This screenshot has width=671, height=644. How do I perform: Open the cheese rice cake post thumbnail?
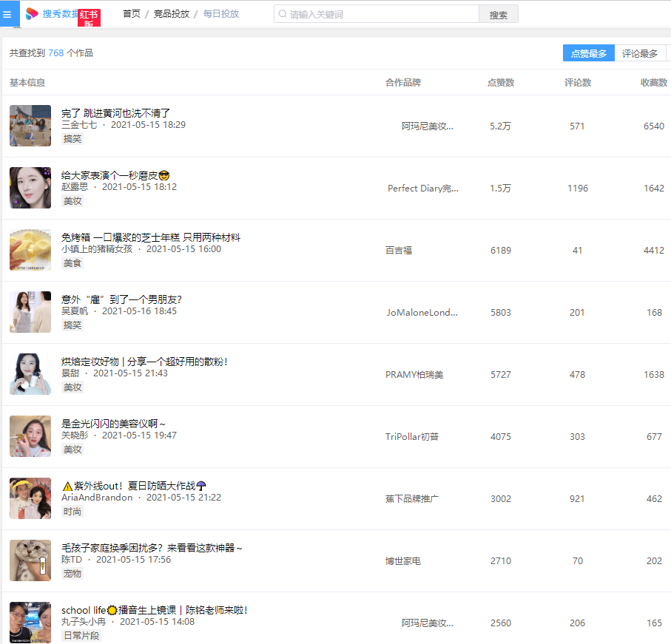point(30,250)
